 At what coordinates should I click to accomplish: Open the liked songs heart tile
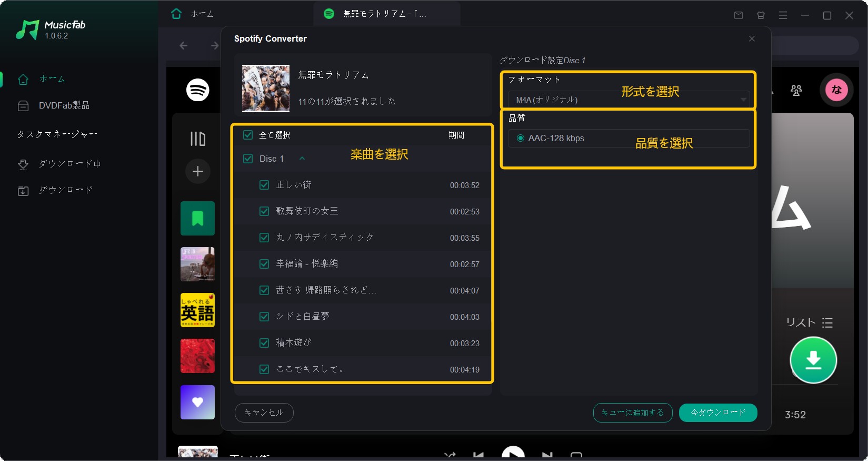point(197,402)
